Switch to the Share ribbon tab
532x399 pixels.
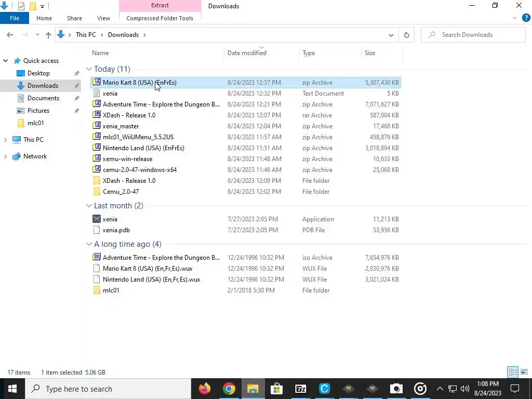point(74,18)
